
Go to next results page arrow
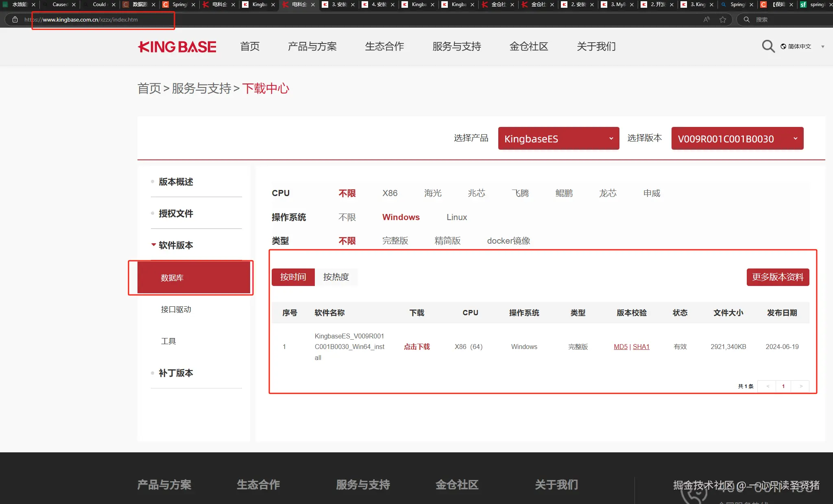(x=801, y=386)
